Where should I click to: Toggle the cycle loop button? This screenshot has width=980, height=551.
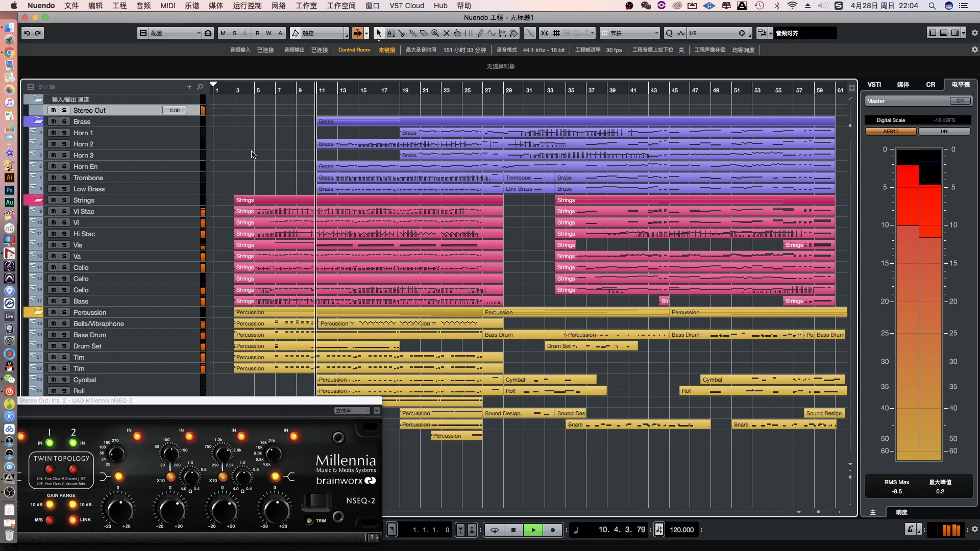[x=494, y=530]
